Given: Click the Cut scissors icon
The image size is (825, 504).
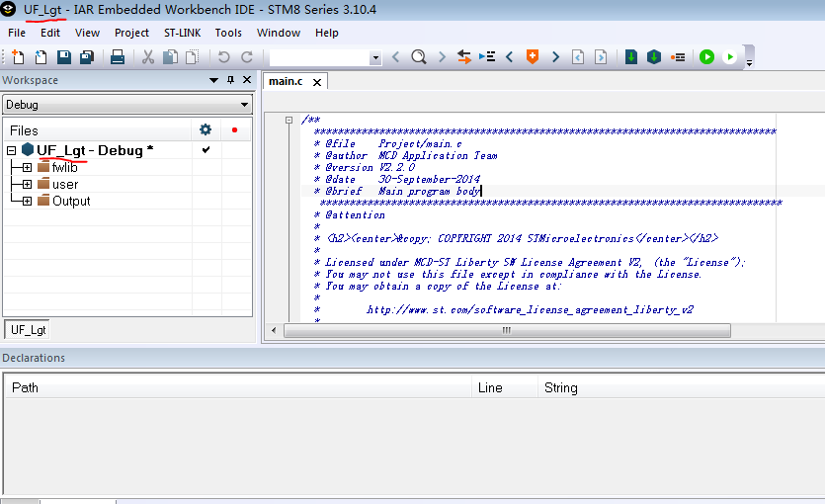Looking at the screenshot, I should pyautogui.click(x=148, y=56).
